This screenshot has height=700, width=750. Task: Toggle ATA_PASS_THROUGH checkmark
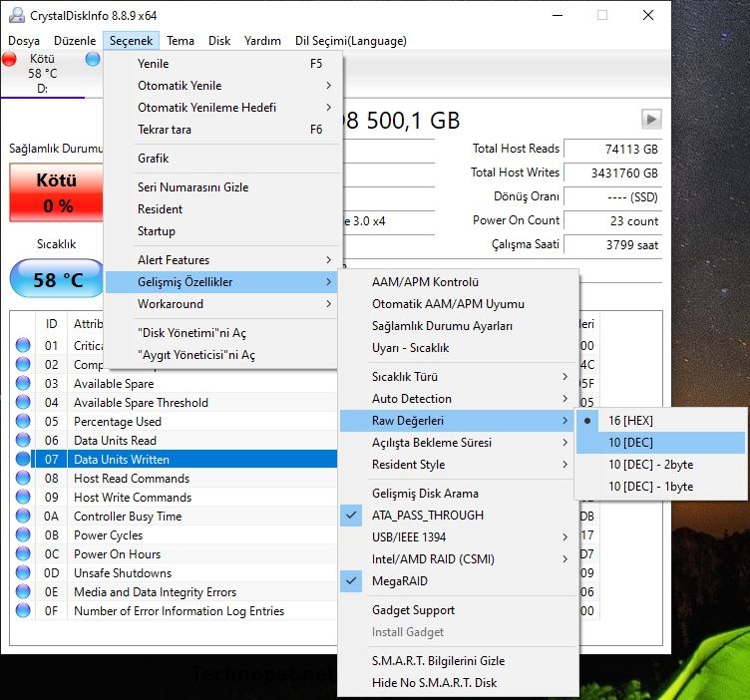457,515
